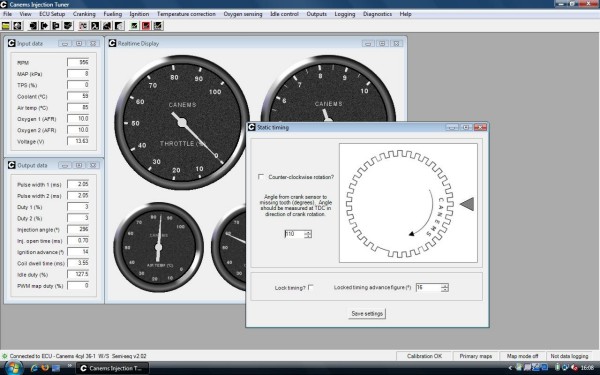600x375 pixels.
Task: Open the Temperature correction menu
Action: [x=186, y=14]
